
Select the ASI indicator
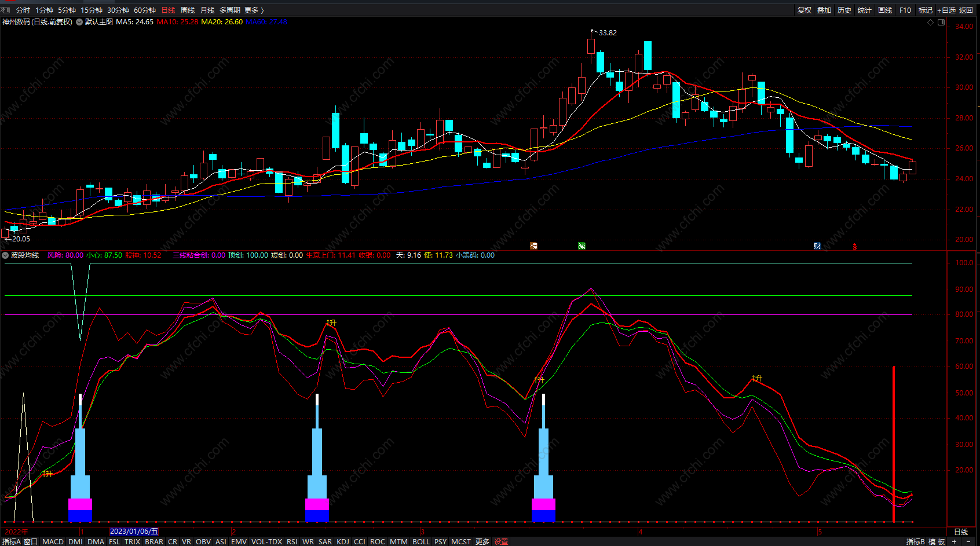[x=221, y=542]
